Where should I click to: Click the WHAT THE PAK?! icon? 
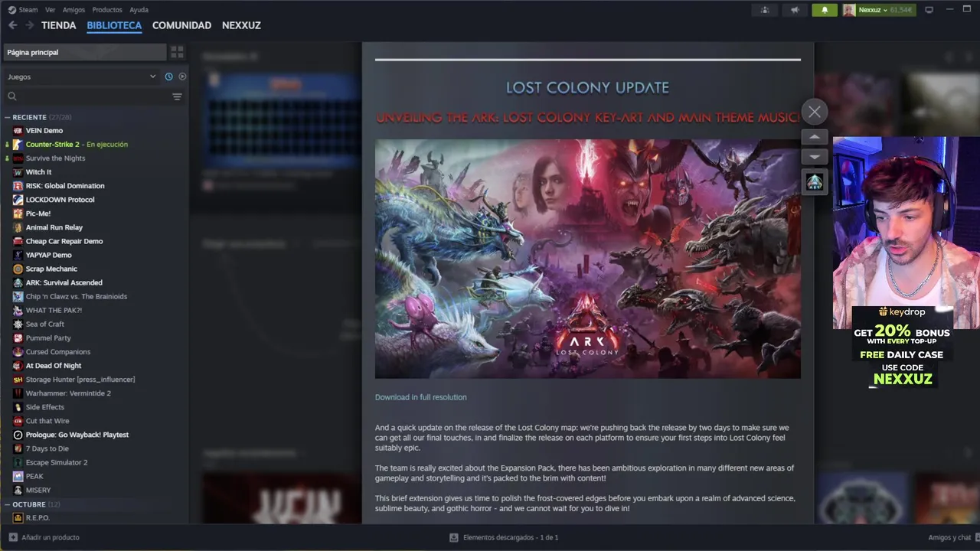(x=18, y=311)
